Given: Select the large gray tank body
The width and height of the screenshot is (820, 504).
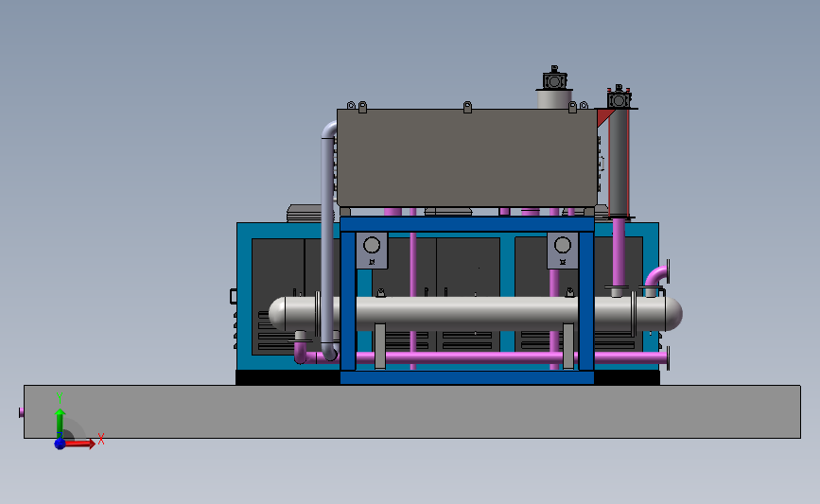Looking at the screenshot, I should click(x=466, y=158).
